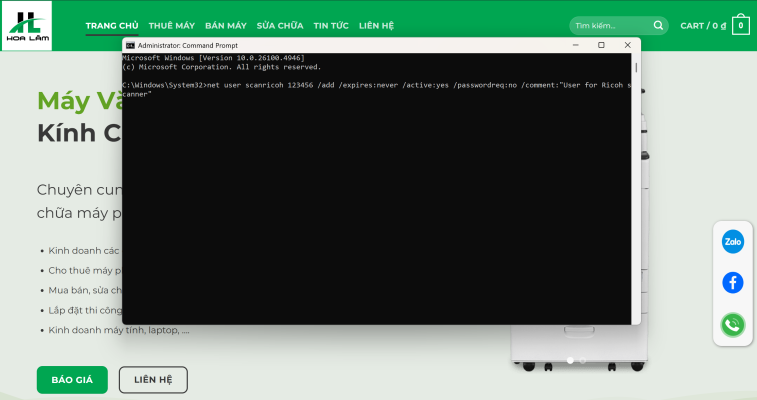Minimize the Command Prompt window
The image size is (757, 400).
pos(575,45)
